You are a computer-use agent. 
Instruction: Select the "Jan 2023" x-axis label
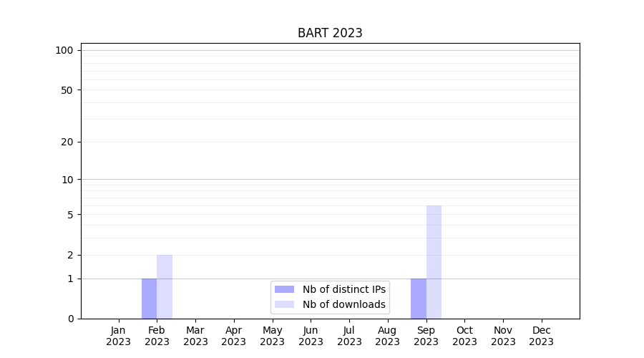[119, 336]
